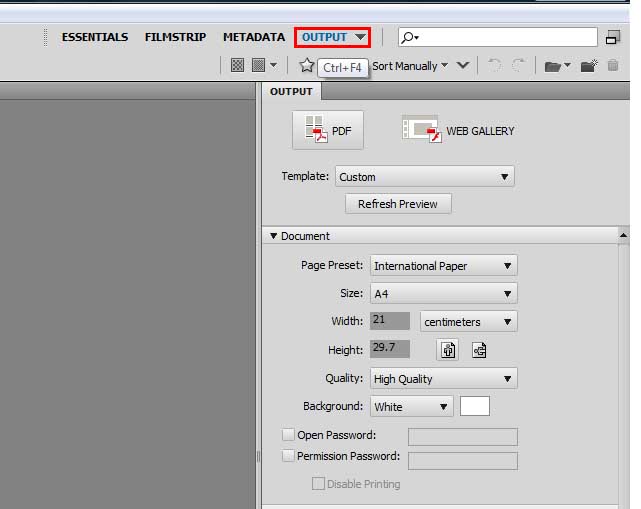Create a new folder using toolbar icon
The image size is (641, 509).
coord(589,66)
